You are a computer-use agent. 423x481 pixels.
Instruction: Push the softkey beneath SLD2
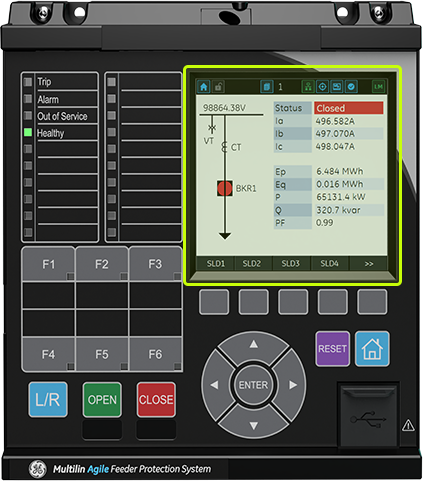[254, 302]
